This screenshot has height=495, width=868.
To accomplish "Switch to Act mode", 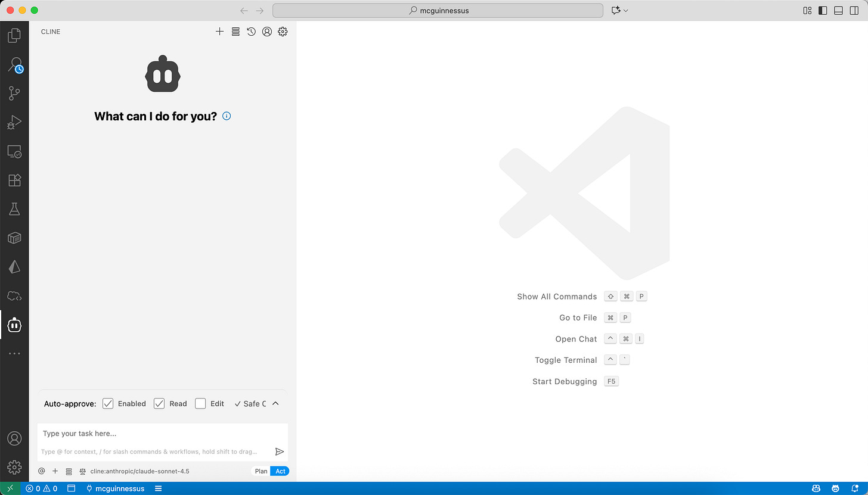I will tap(280, 471).
